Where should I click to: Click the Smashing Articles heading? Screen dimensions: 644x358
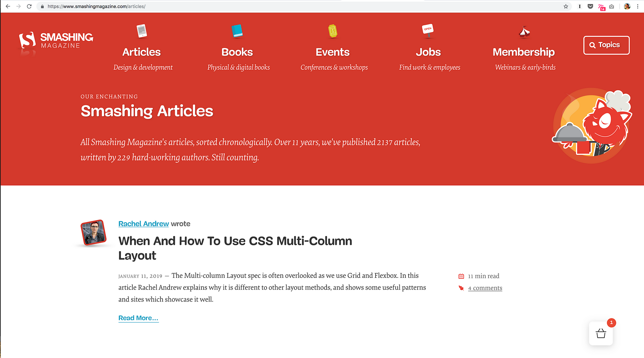click(147, 111)
